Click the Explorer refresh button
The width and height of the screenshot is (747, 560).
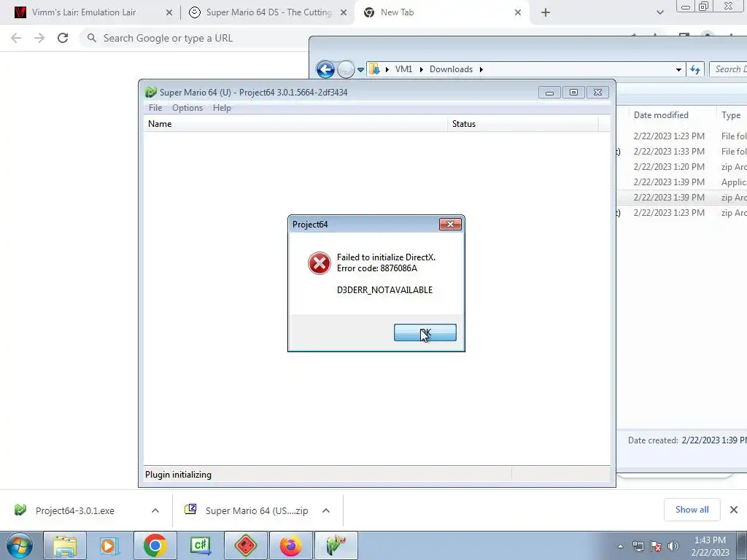[695, 69]
